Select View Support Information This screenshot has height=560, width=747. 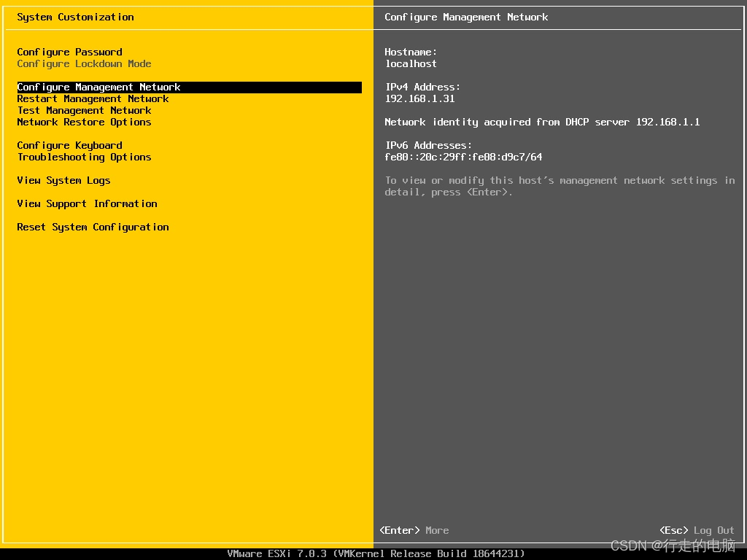click(x=87, y=203)
